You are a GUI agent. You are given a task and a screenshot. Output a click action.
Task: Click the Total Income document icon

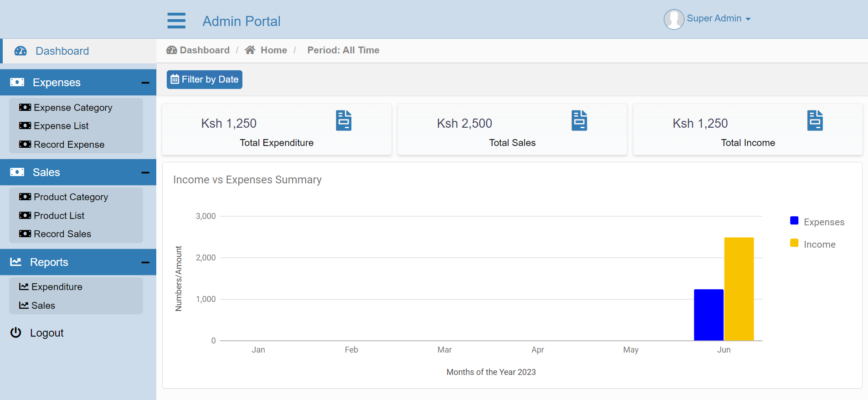pyautogui.click(x=815, y=120)
